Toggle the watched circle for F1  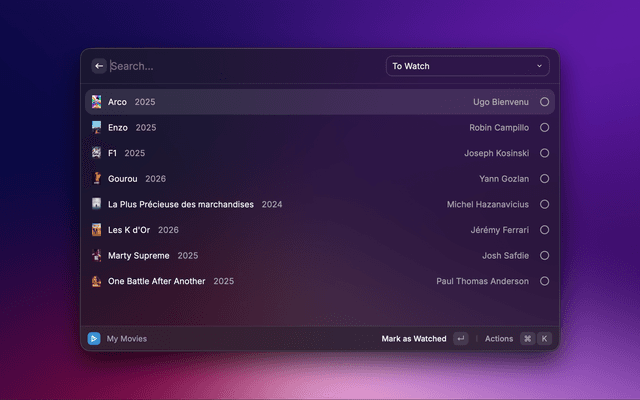coord(544,153)
